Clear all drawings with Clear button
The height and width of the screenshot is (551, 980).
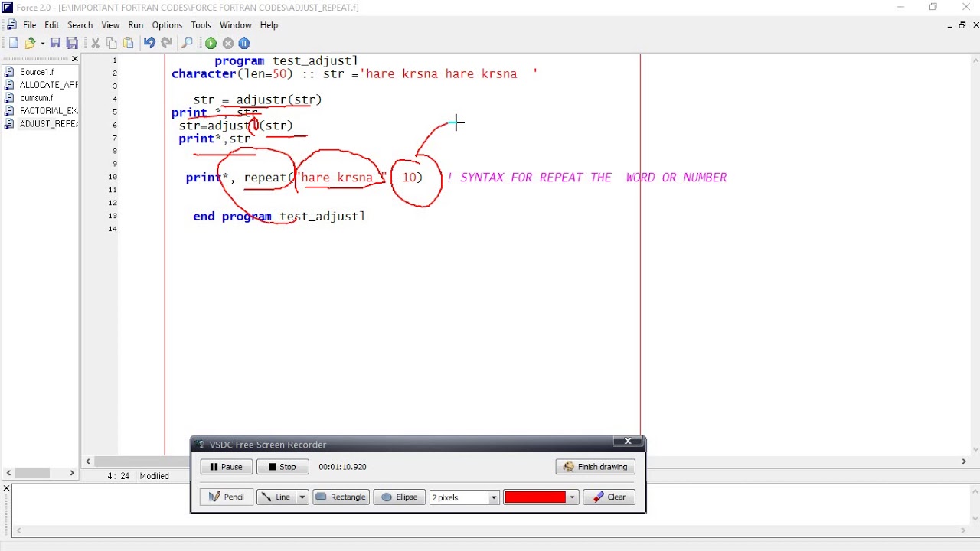point(609,497)
